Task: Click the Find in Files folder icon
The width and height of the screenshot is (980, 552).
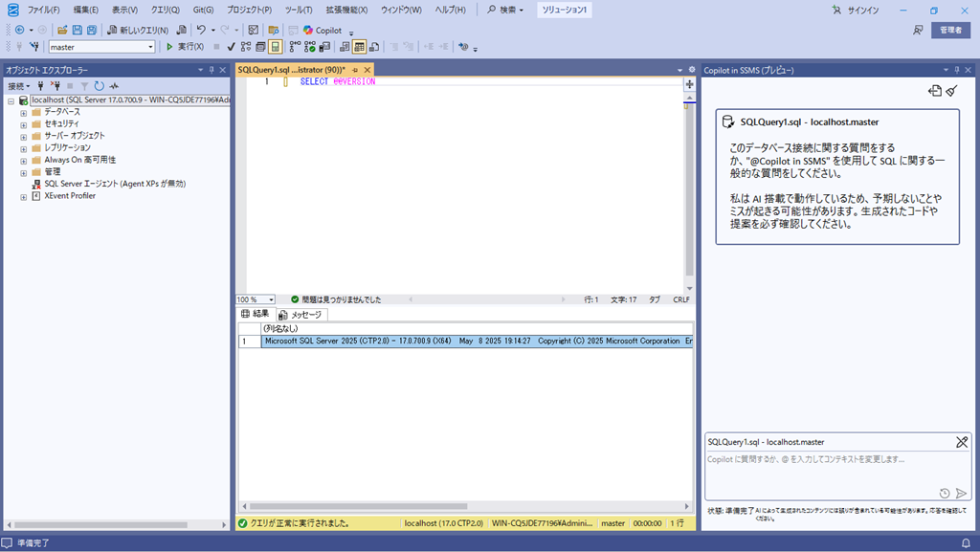Action: click(x=273, y=30)
